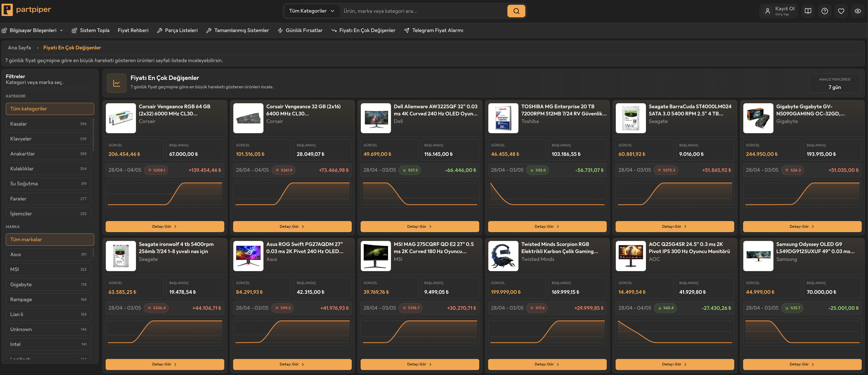868x375 pixels.
Task: Open the user account icon
Action: [767, 11]
